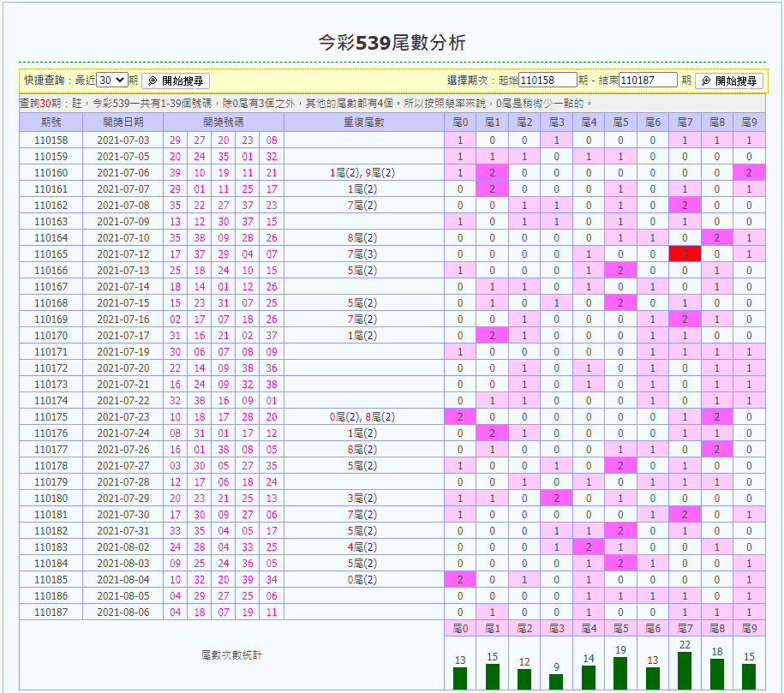Click repeat text 3尾(2) in row 110180
784x693 pixels.
362,499
